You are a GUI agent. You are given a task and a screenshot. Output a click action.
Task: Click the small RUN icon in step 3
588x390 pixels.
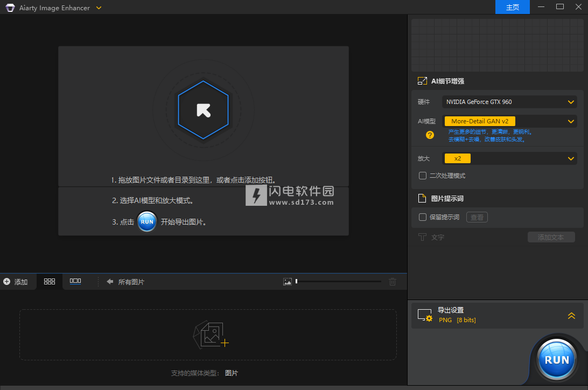147,221
